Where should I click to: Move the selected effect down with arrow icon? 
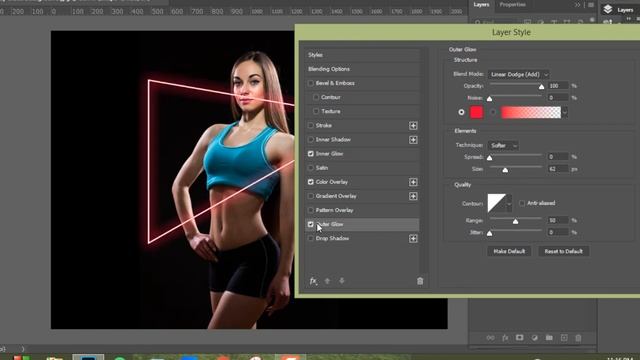click(x=342, y=281)
